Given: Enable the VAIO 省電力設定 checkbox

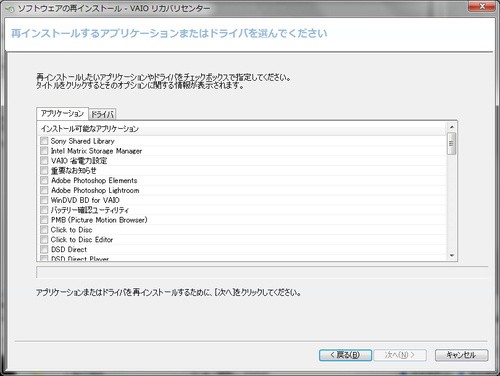Looking at the screenshot, I should point(44,161).
